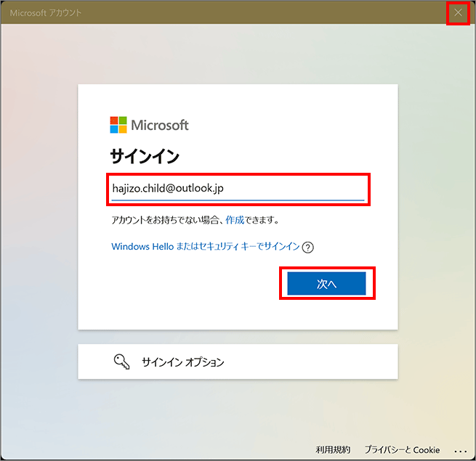476x461 pixels.
Task: Click the email address input field
Action: 238,189
